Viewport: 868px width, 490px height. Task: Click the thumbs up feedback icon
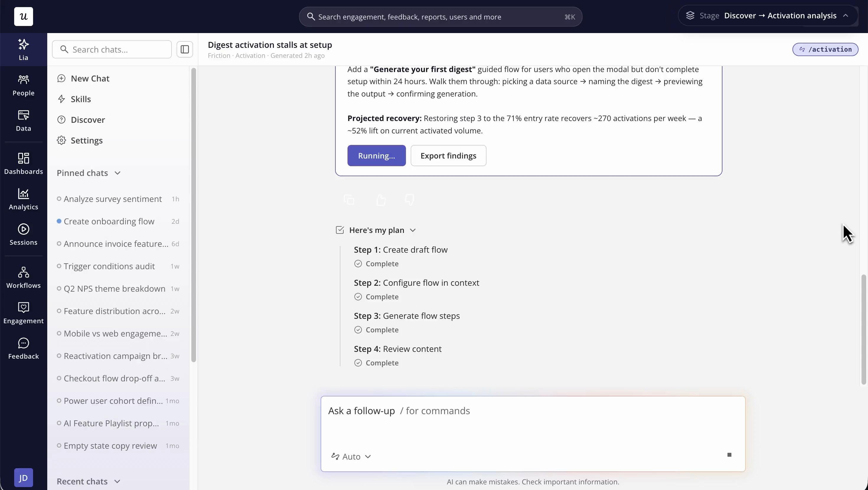point(381,200)
